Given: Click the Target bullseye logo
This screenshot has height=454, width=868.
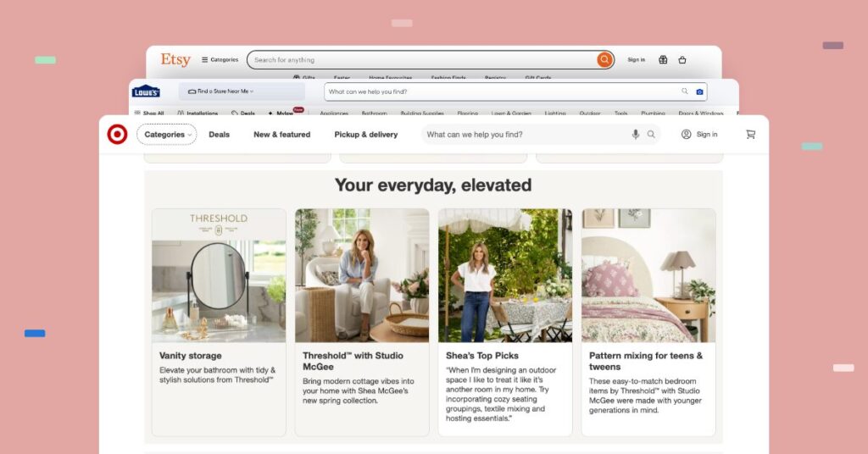Looking at the screenshot, I should coord(117,135).
